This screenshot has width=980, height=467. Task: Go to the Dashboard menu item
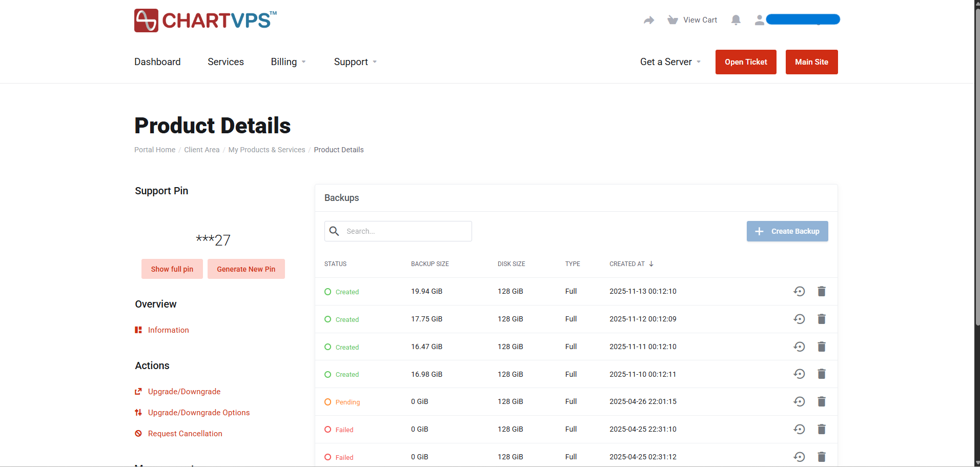coord(157,62)
